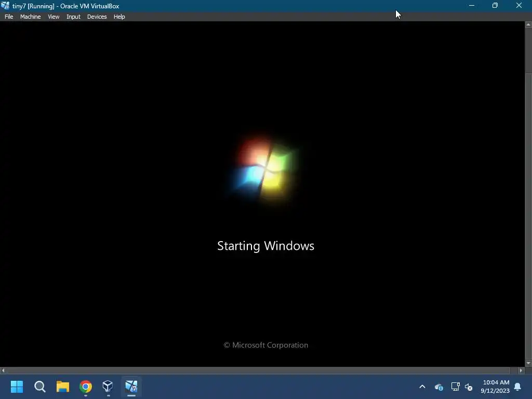Click the horizontal scrollbar right arrow
This screenshot has height=399, width=532.
click(x=521, y=370)
